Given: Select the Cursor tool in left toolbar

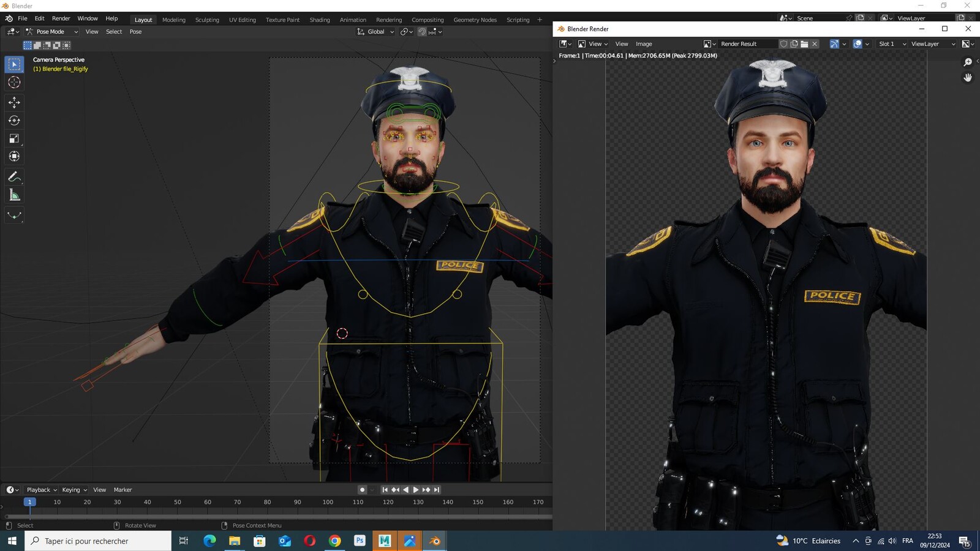Looking at the screenshot, I should [x=14, y=83].
